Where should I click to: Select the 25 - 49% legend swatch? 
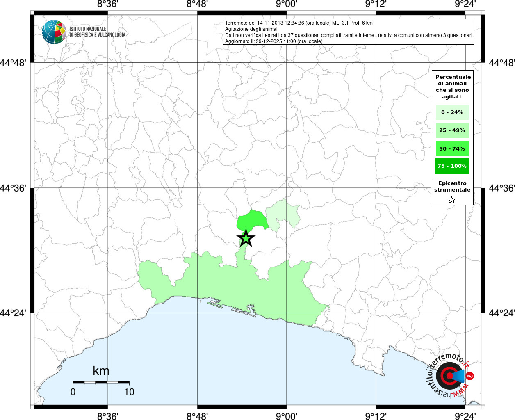coord(452,130)
